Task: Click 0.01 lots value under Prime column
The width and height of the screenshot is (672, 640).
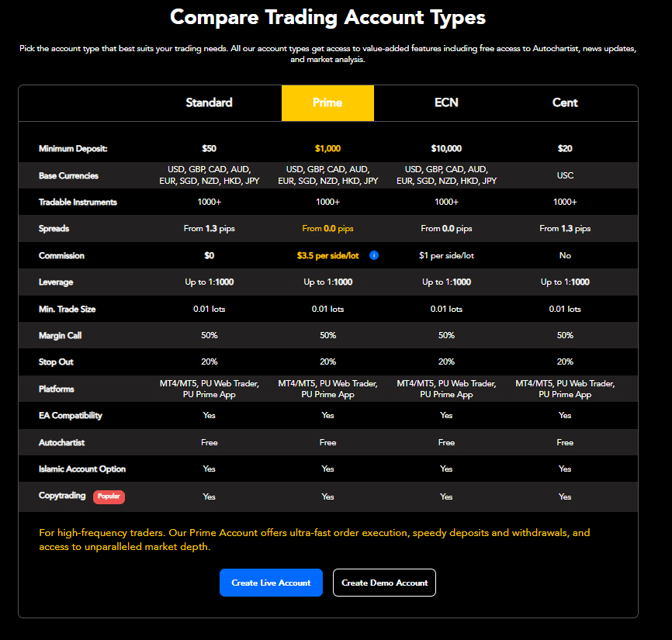Action: tap(328, 309)
